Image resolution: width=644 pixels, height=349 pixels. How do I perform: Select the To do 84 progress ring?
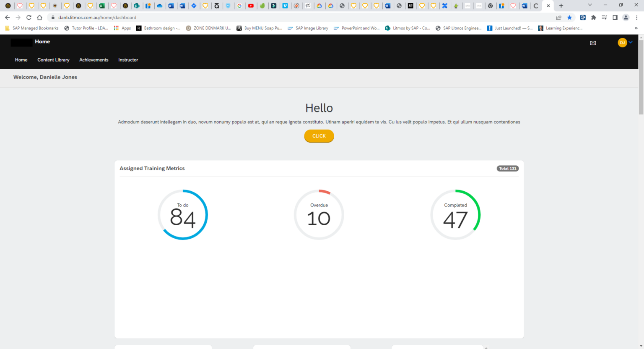tap(183, 215)
